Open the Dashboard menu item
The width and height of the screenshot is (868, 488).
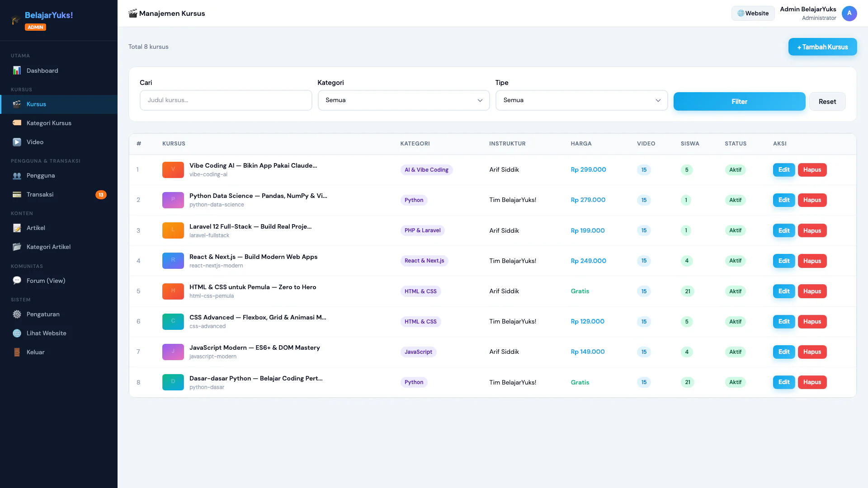pos(59,70)
